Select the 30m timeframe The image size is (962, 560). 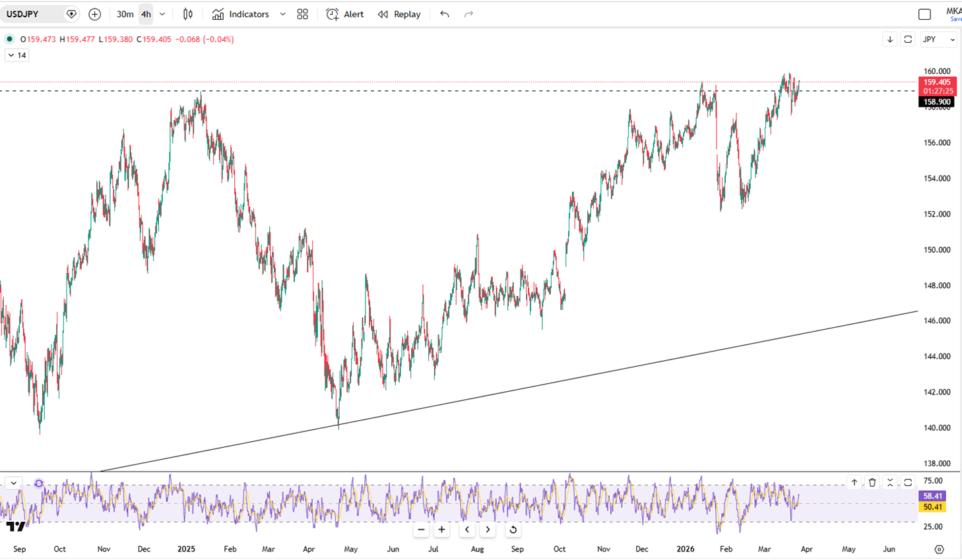click(x=125, y=14)
